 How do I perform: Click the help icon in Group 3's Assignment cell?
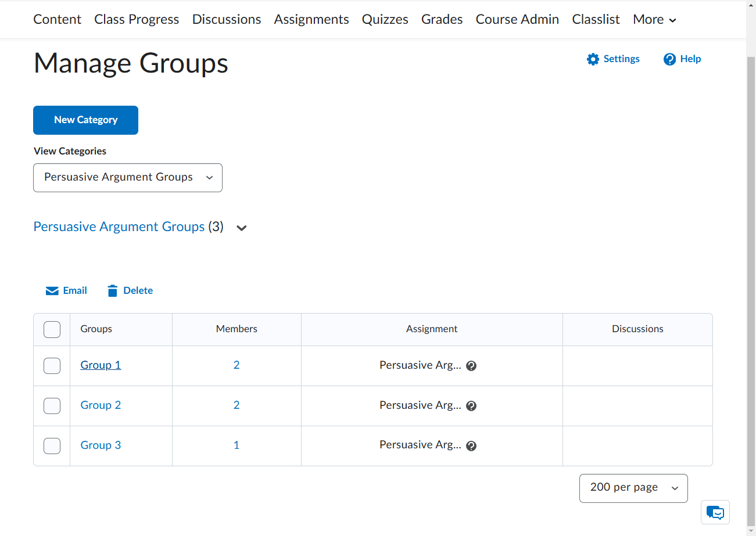[x=471, y=446]
